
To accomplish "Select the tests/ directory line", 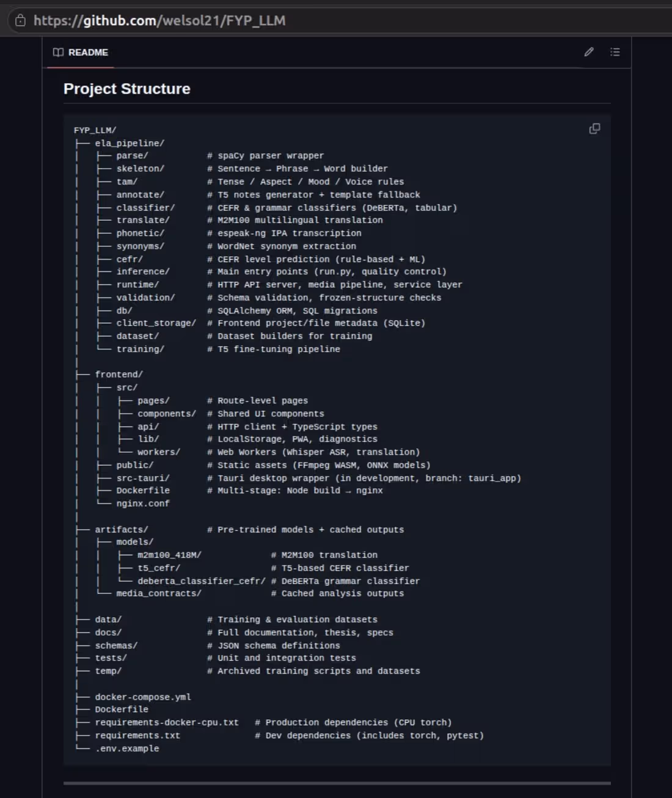I will coord(111,658).
